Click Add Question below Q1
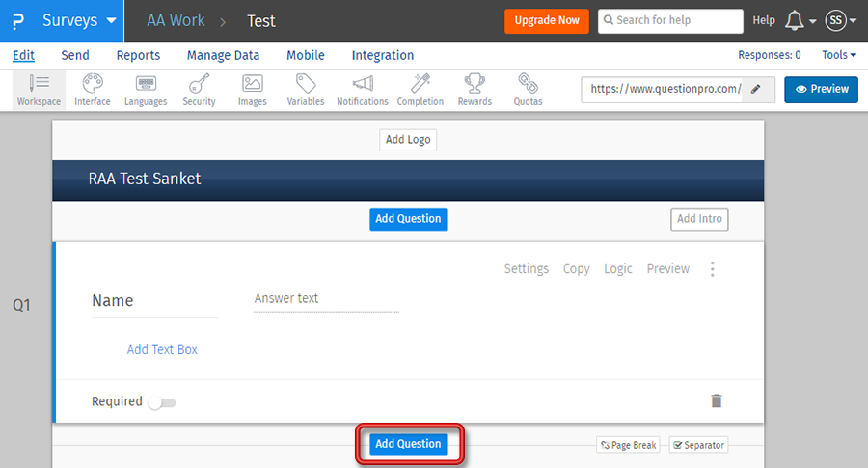This screenshot has height=468, width=868. pyautogui.click(x=408, y=444)
